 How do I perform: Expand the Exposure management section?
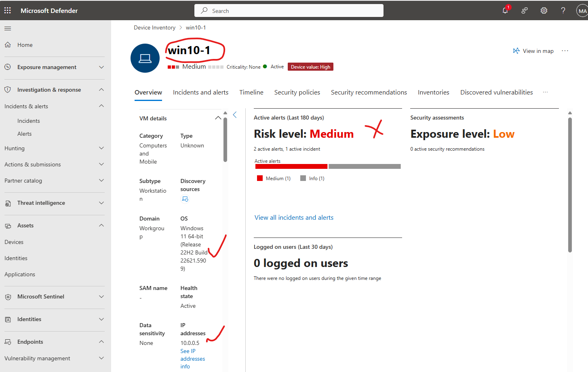click(101, 67)
